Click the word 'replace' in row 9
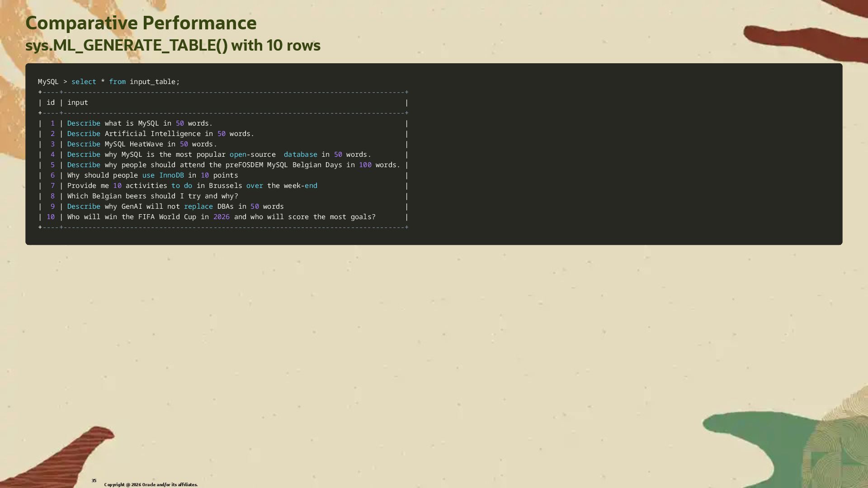This screenshot has height=488, width=868. coord(198,206)
